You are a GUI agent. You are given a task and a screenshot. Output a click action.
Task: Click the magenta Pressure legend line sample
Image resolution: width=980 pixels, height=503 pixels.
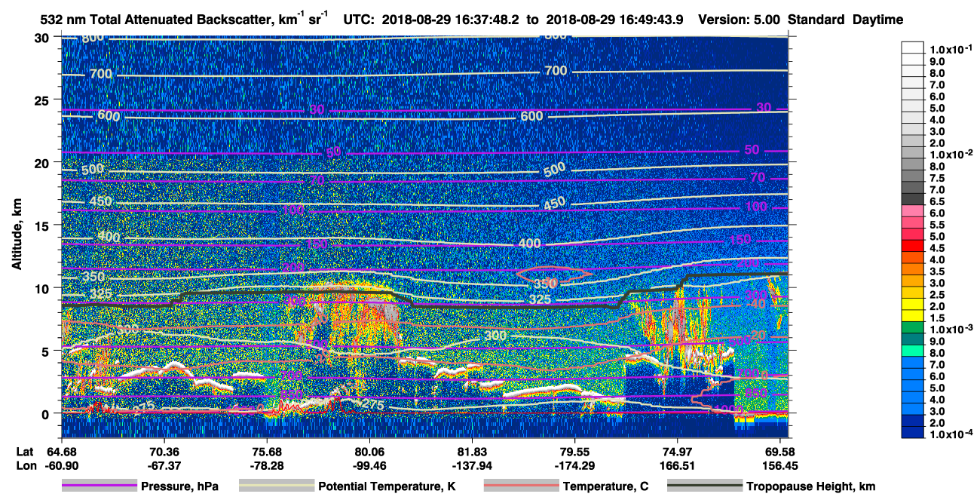click(99, 486)
